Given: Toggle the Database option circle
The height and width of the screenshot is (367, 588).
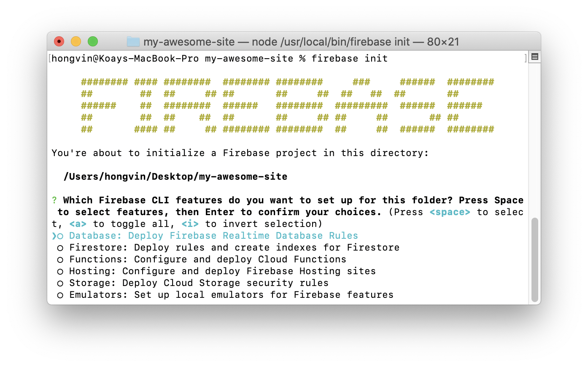Looking at the screenshot, I should point(60,236).
